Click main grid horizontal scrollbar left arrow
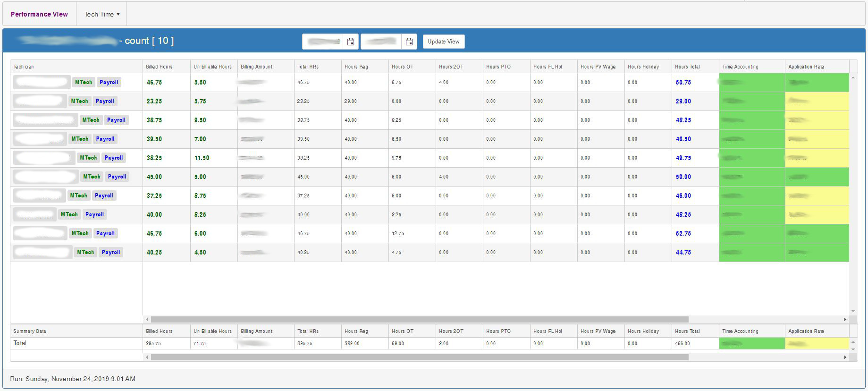The width and height of the screenshot is (868, 391). (x=147, y=320)
